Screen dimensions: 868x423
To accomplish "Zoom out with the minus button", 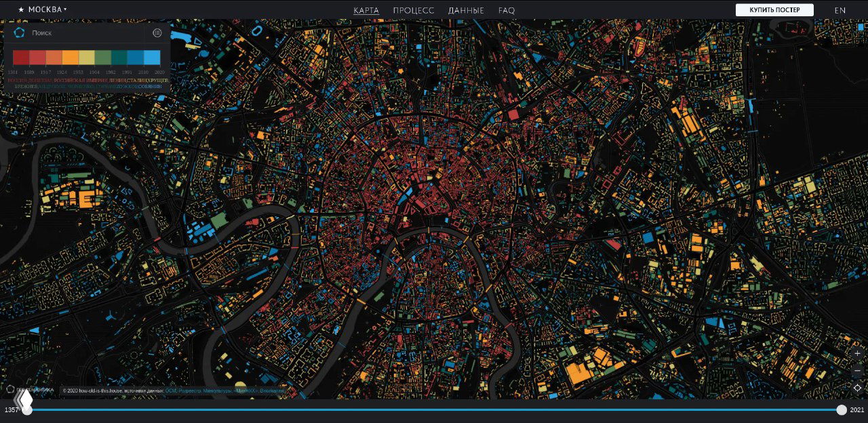I will 857,371.
